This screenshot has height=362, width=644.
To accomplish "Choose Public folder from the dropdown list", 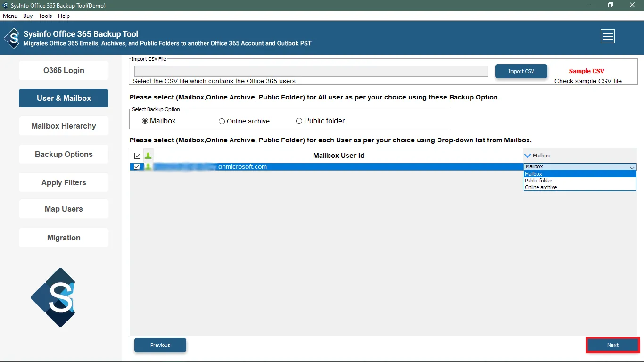I will (x=580, y=181).
